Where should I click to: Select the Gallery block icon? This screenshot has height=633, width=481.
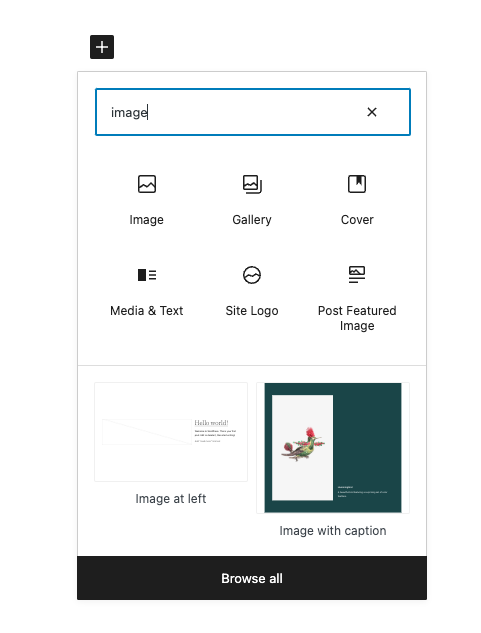252,184
